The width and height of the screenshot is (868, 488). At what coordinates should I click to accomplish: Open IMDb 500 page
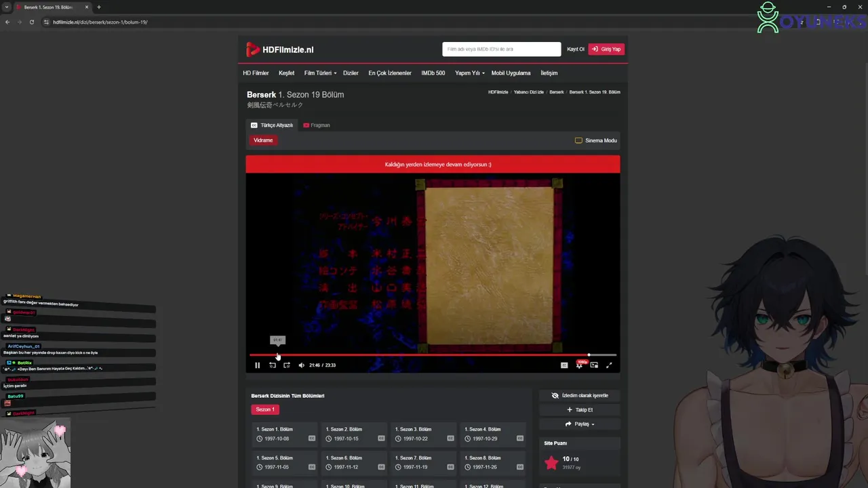[433, 73]
